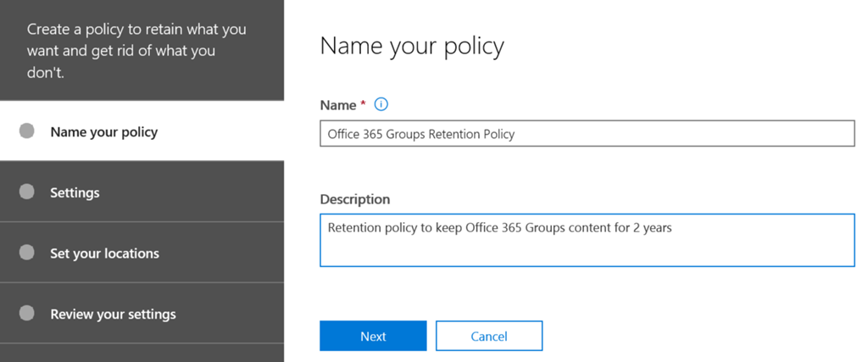Click the circle indicator for Name your policy

pos(26,131)
